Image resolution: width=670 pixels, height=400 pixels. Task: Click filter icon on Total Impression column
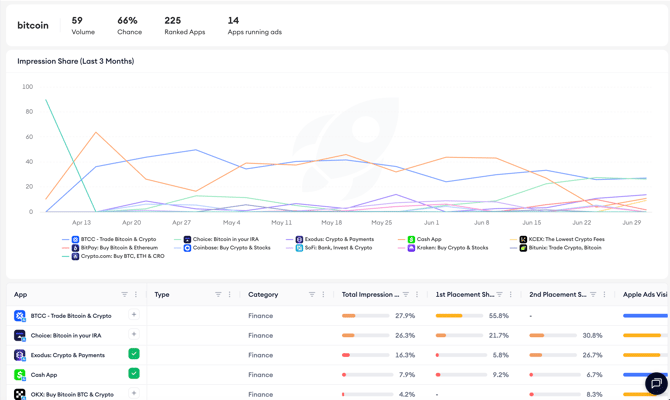coord(406,294)
